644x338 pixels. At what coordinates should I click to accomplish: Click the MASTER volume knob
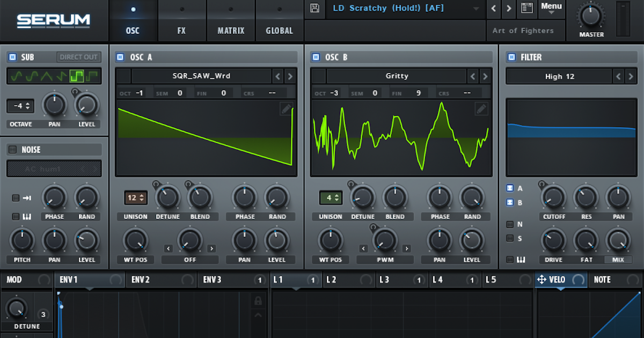click(x=591, y=15)
